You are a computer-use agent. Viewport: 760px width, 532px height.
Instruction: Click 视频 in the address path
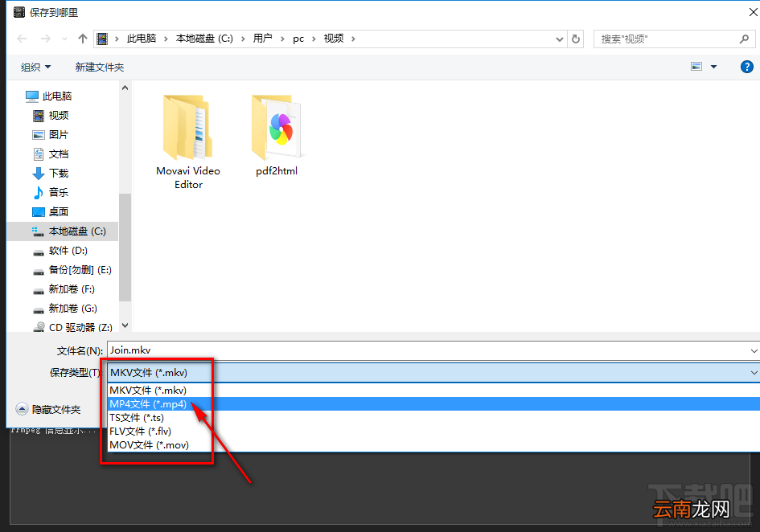click(334, 39)
